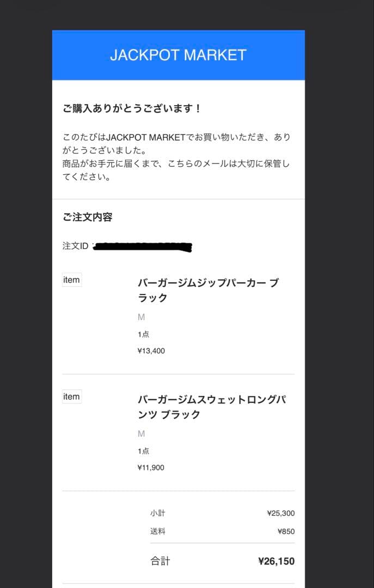
Task: Click the ご購入ありがとうございます heading
Action: pyautogui.click(x=132, y=109)
